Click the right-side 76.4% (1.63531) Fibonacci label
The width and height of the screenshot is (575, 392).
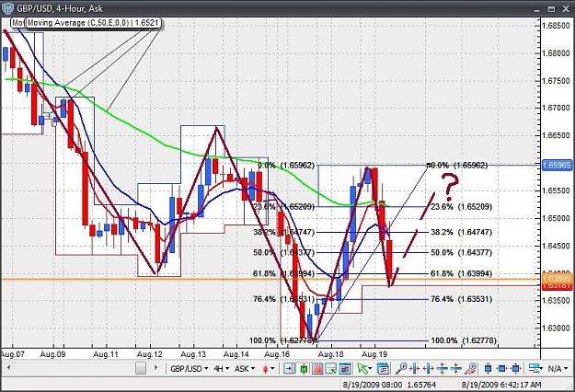click(461, 299)
